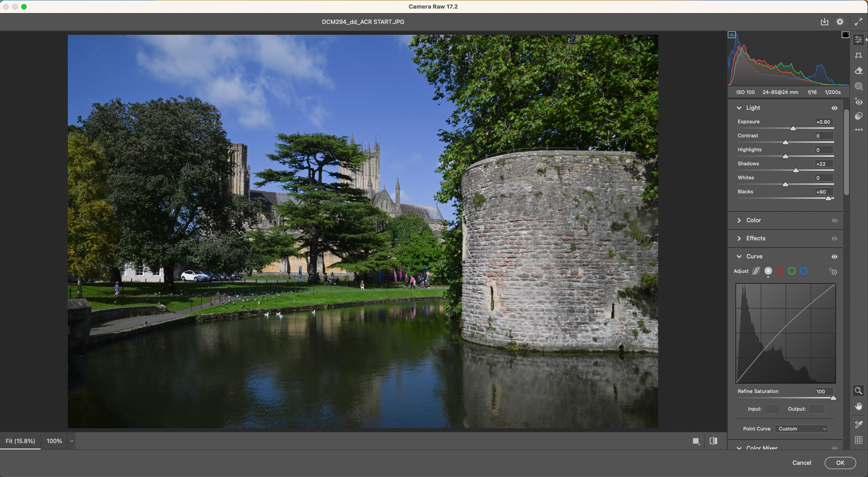Click the tone curve graph
868x477 pixels.
coord(786,333)
